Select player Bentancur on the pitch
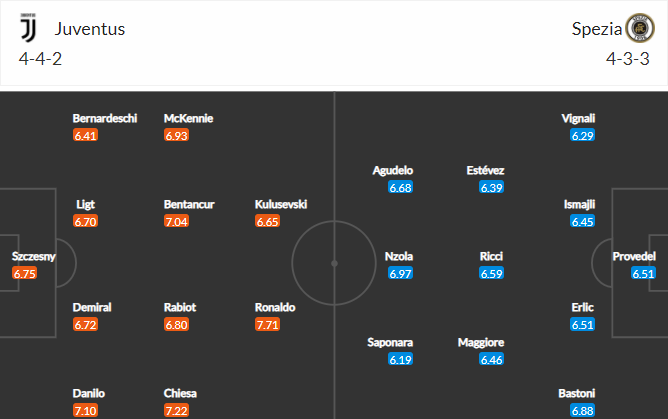The height and width of the screenshot is (419, 668). (189, 204)
